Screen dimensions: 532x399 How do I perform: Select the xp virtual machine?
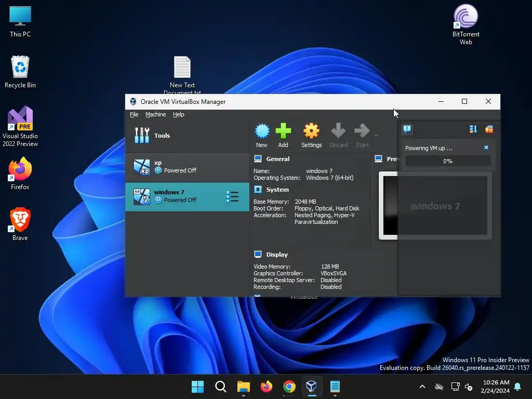[x=187, y=167]
